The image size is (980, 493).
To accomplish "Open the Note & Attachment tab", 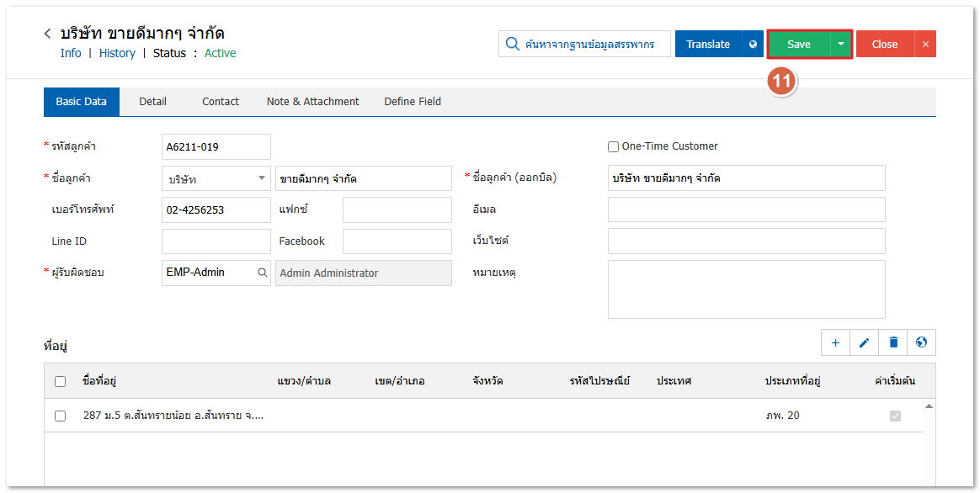I will click(312, 102).
